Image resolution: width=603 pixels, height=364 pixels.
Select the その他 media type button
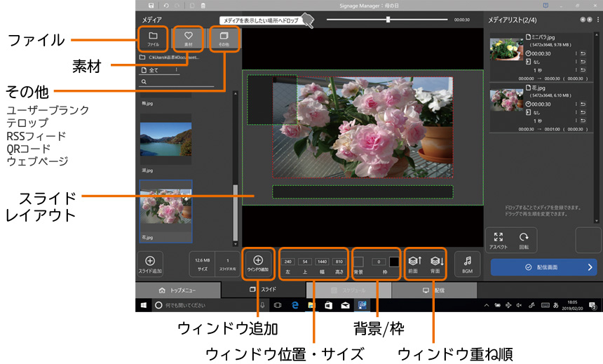pyautogui.click(x=223, y=38)
